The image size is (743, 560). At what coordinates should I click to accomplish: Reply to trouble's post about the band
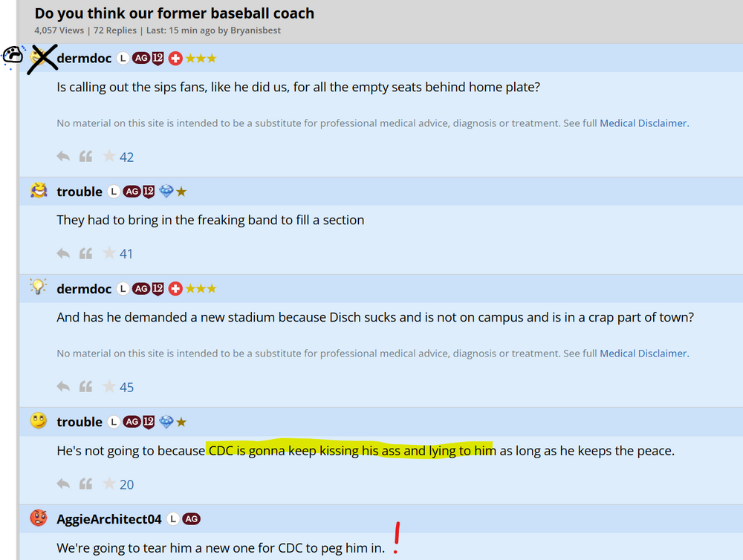tap(64, 253)
